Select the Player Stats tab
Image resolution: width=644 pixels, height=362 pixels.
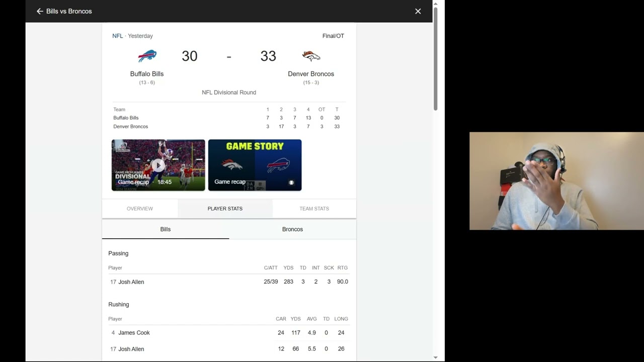coord(225,209)
